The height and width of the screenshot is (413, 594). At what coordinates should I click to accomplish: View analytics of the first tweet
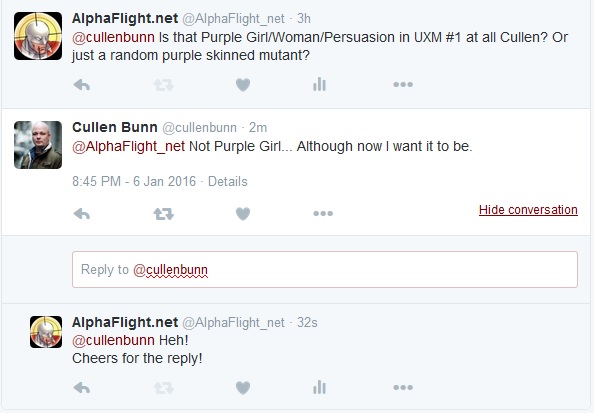click(x=319, y=84)
